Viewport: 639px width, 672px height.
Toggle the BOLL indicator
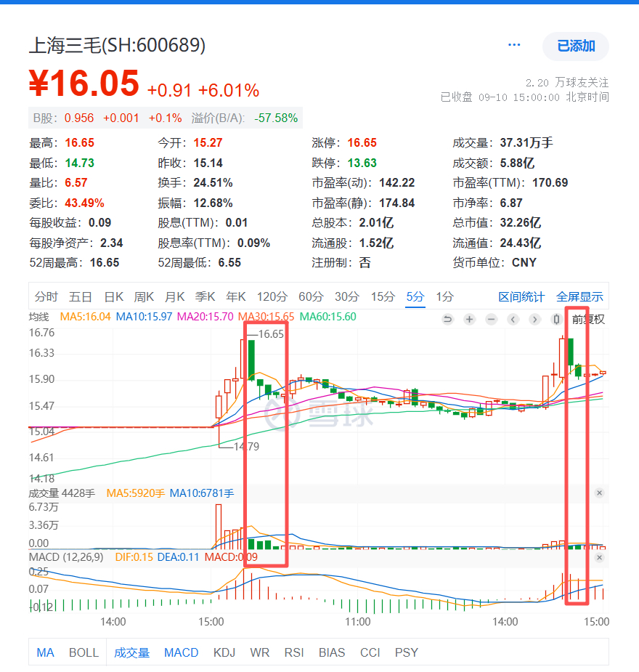point(84,652)
